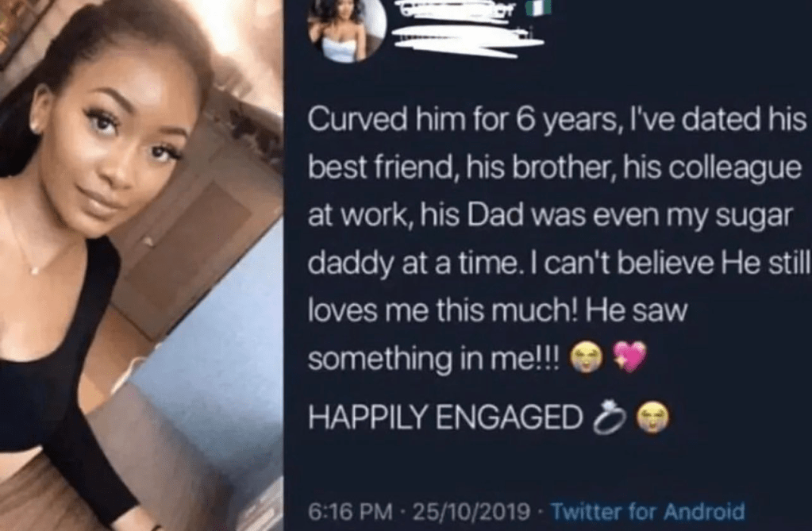Open the woman's selfie photo
The width and height of the screenshot is (812, 531).
(x=141, y=265)
